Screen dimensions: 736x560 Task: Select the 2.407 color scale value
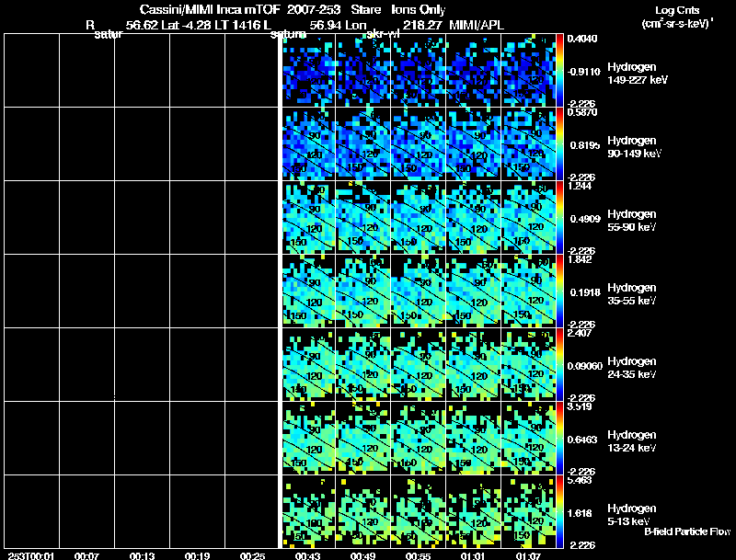click(580, 333)
